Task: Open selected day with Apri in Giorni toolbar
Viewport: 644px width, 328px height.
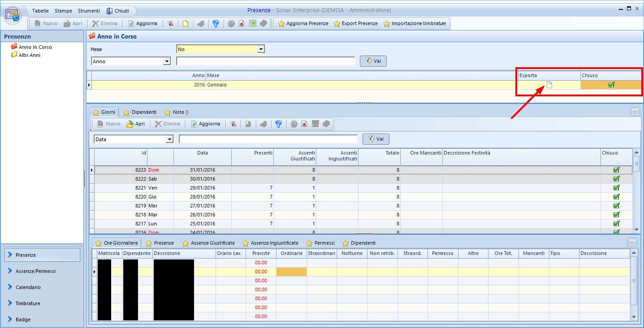Action: tap(135, 124)
